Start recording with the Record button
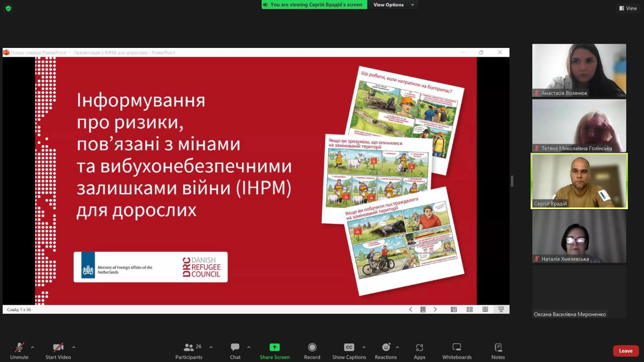644x362 pixels. pyautogui.click(x=312, y=351)
